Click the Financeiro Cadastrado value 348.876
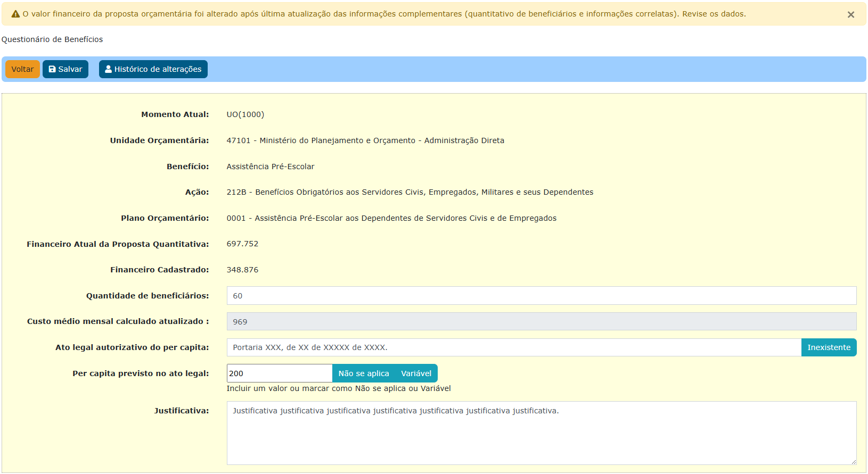This screenshot has width=868, height=474. click(242, 270)
